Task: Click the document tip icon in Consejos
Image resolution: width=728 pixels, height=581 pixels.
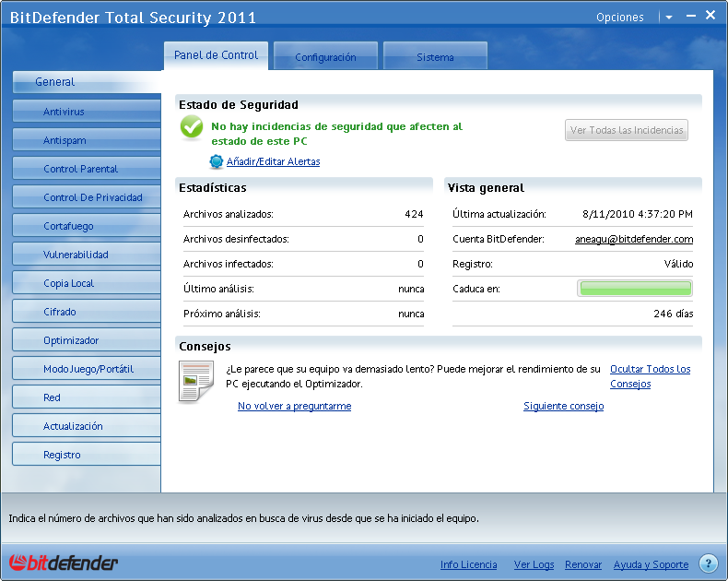Action: tap(196, 381)
